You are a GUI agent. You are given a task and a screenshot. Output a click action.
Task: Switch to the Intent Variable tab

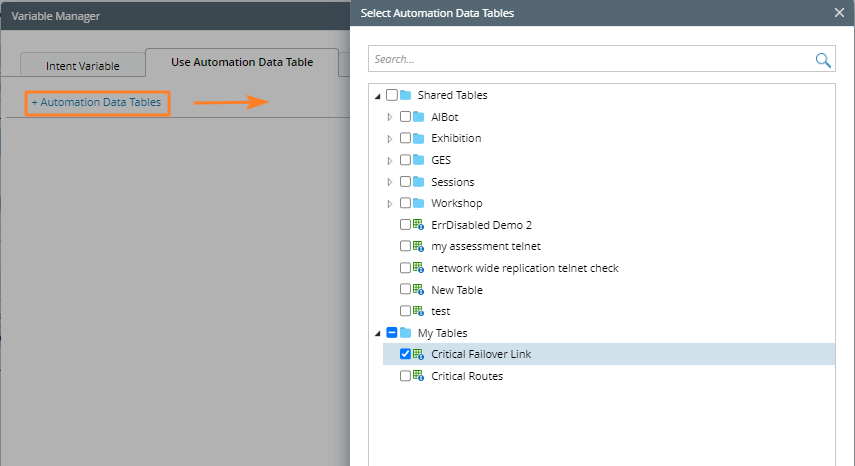(83, 66)
